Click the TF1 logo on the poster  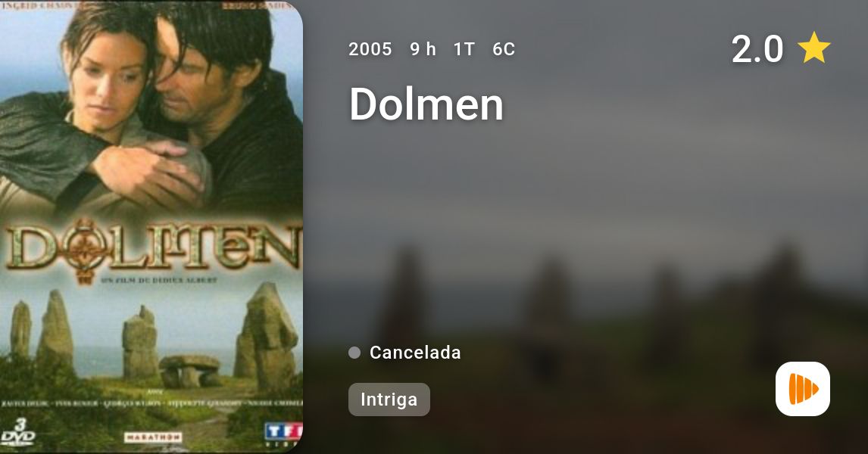point(283,432)
